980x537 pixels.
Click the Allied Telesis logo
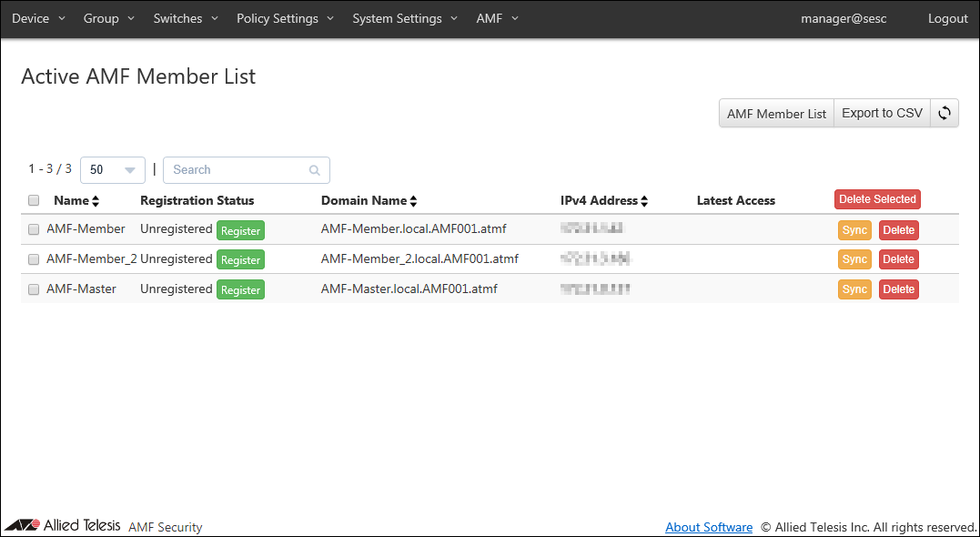point(62,525)
